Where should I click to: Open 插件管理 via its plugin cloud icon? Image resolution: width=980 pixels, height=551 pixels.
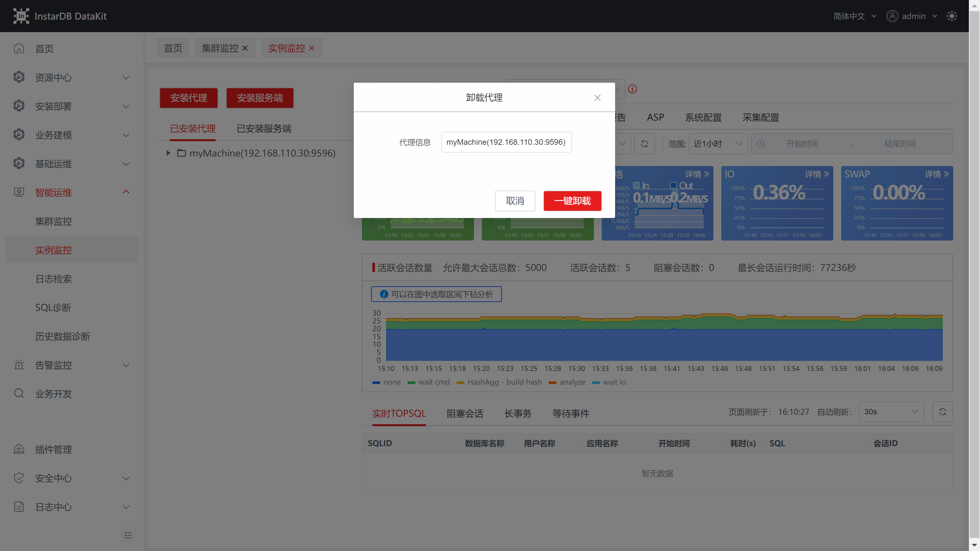coord(19,449)
